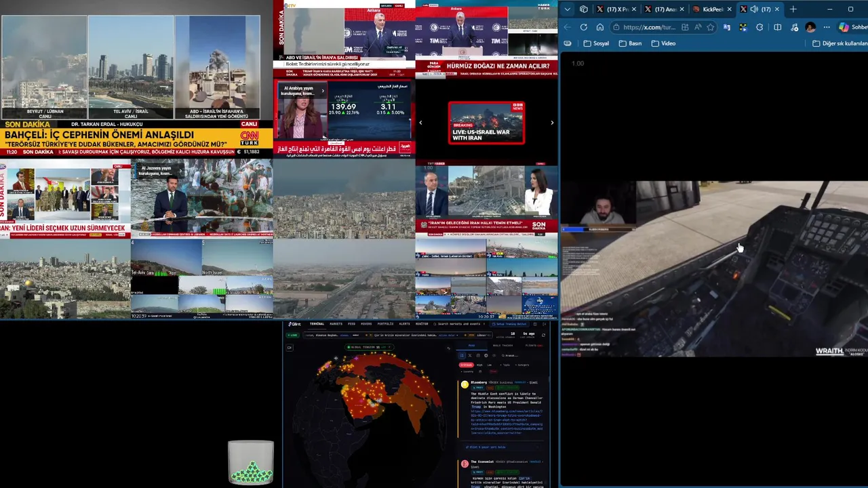
Task: Select the TERMINAL tab in Glint
Action: (x=317, y=324)
